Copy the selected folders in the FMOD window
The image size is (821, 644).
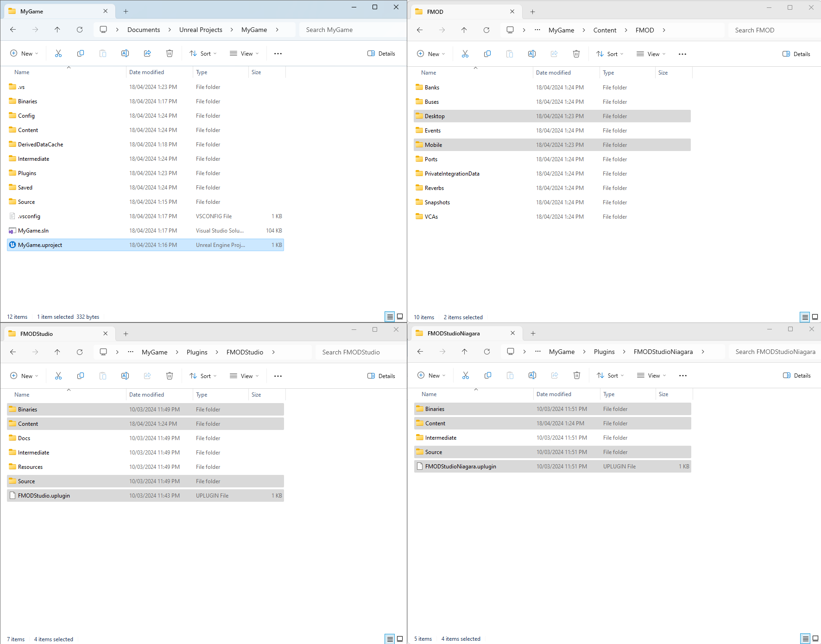(x=487, y=54)
